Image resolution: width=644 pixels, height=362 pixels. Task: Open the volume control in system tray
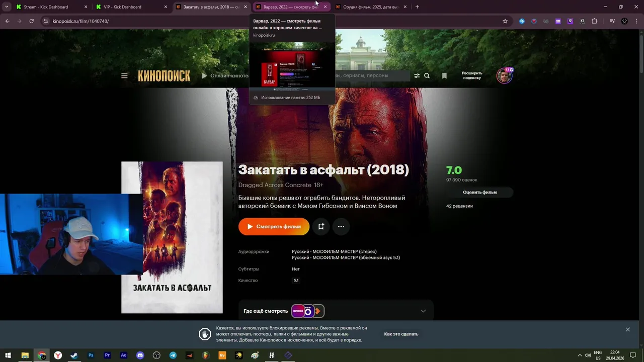tap(588, 355)
